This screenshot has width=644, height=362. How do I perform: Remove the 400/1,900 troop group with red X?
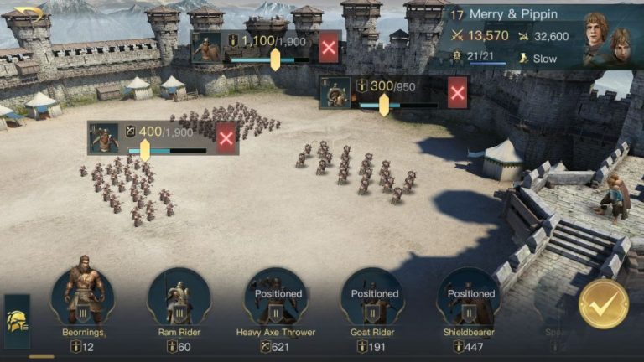(226, 138)
